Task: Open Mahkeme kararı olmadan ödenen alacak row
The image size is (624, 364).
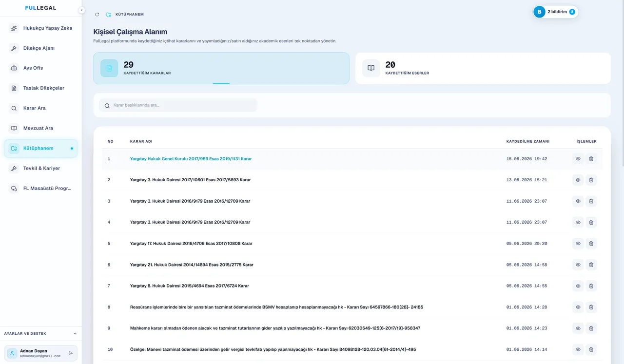Action: (275, 328)
